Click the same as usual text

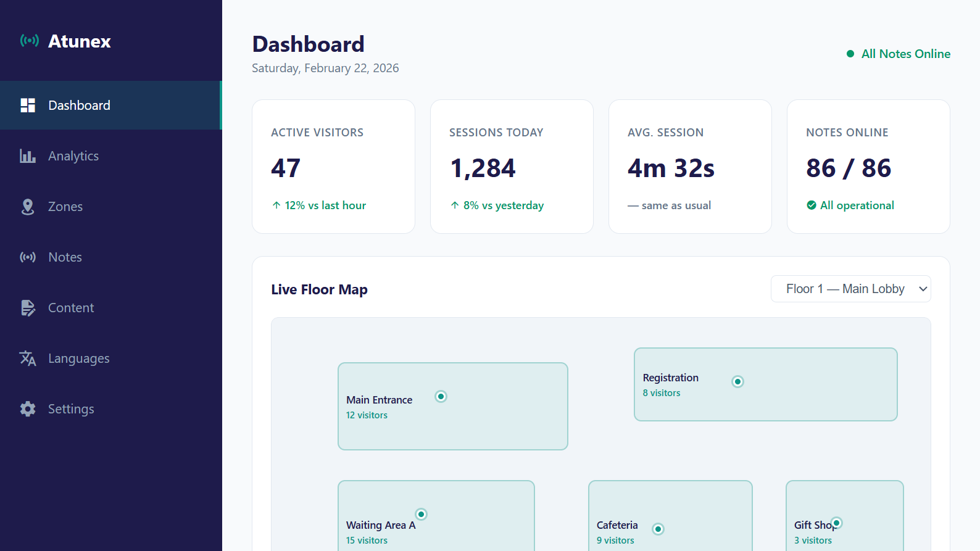676,205
